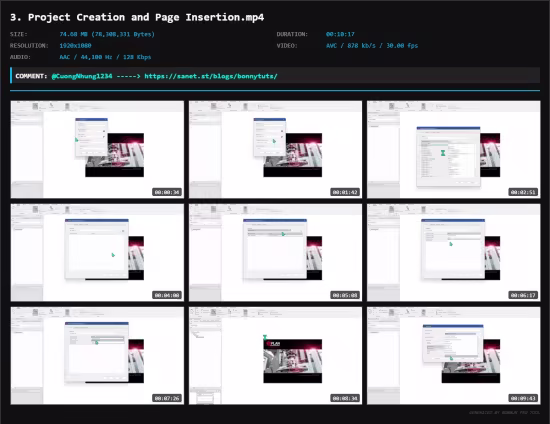
Task: View the frame captured at 00:08:34
Action: 275,356
